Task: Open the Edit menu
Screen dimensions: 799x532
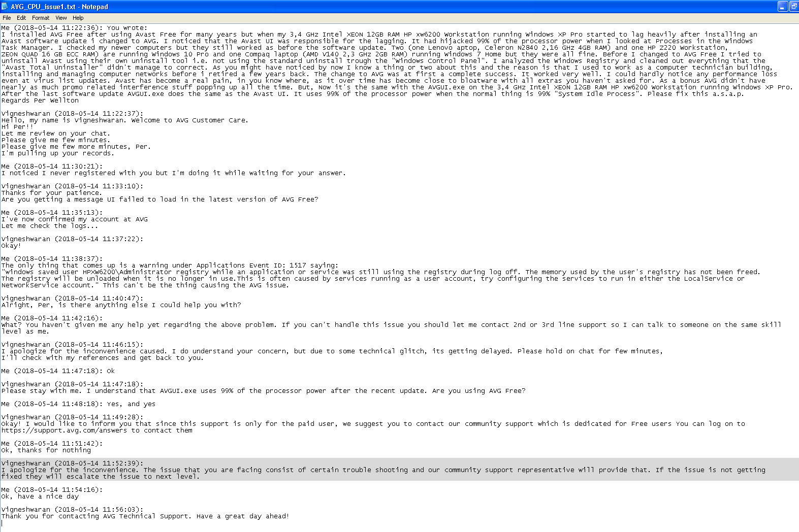Action: click(x=21, y=18)
